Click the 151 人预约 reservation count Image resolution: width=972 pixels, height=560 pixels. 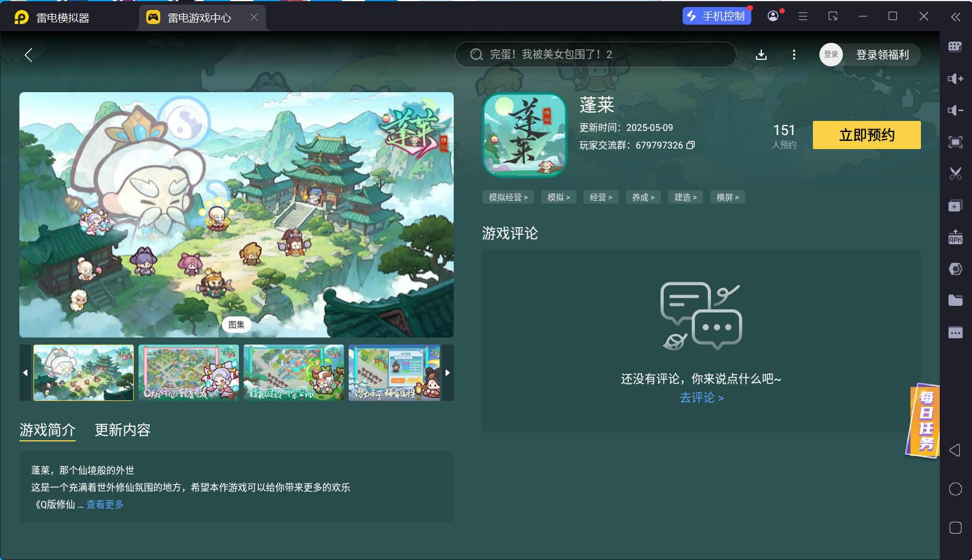pos(784,136)
